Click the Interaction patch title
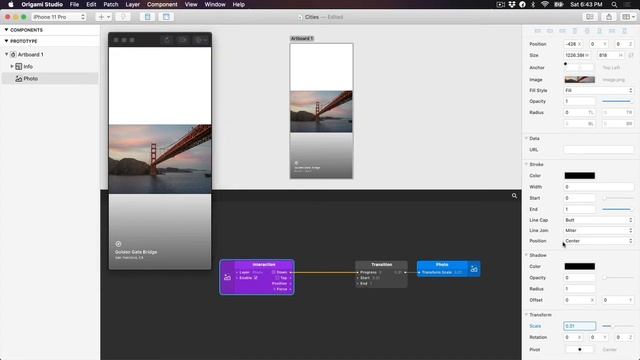 click(264, 264)
